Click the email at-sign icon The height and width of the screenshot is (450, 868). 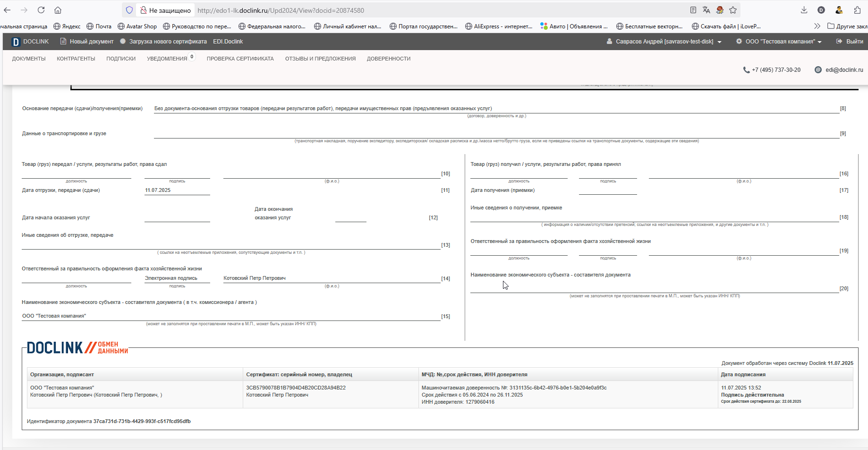(x=818, y=70)
